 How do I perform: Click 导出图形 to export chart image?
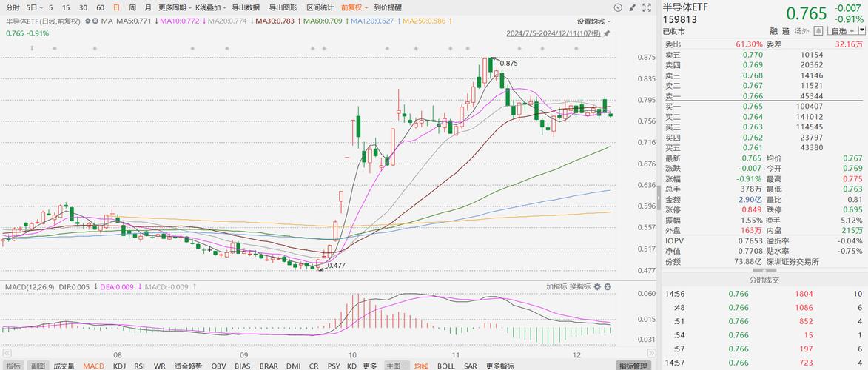(283, 7)
